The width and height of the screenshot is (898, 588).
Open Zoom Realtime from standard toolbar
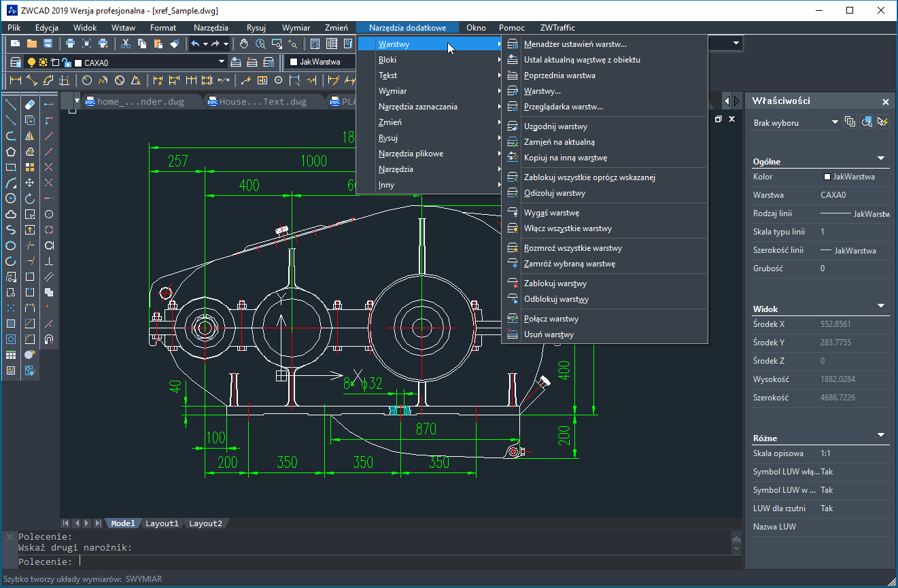click(x=261, y=42)
